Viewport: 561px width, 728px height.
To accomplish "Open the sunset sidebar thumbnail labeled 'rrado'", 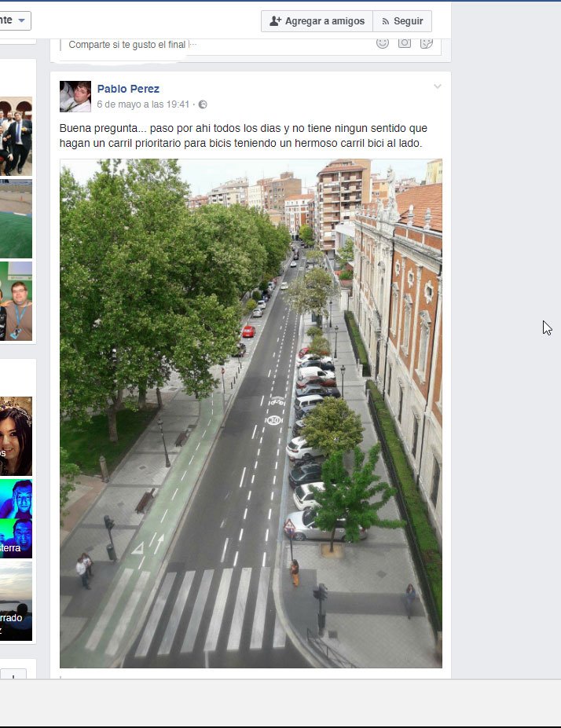I will coord(16,602).
